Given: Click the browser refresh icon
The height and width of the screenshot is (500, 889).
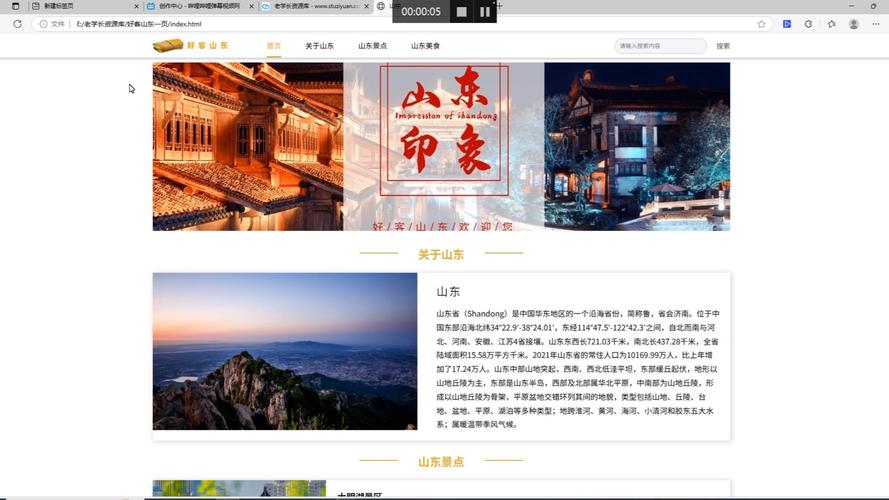Looking at the screenshot, I should coord(17,24).
